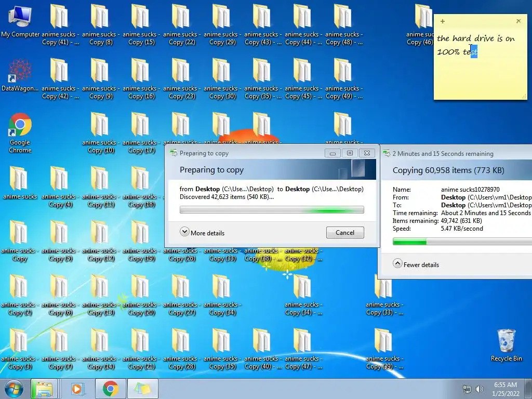The image size is (532, 399).
Task: Open the volume speaker tray icon
Action: [480, 389]
